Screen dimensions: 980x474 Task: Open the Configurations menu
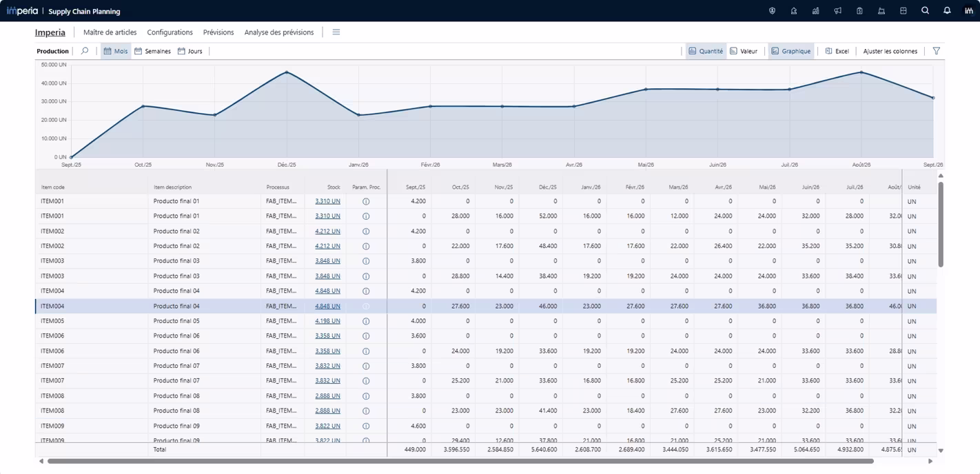pyautogui.click(x=170, y=32)
